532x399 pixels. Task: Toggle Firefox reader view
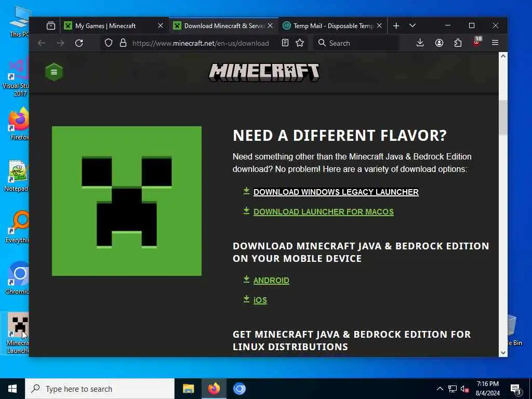tap(285, 43)
